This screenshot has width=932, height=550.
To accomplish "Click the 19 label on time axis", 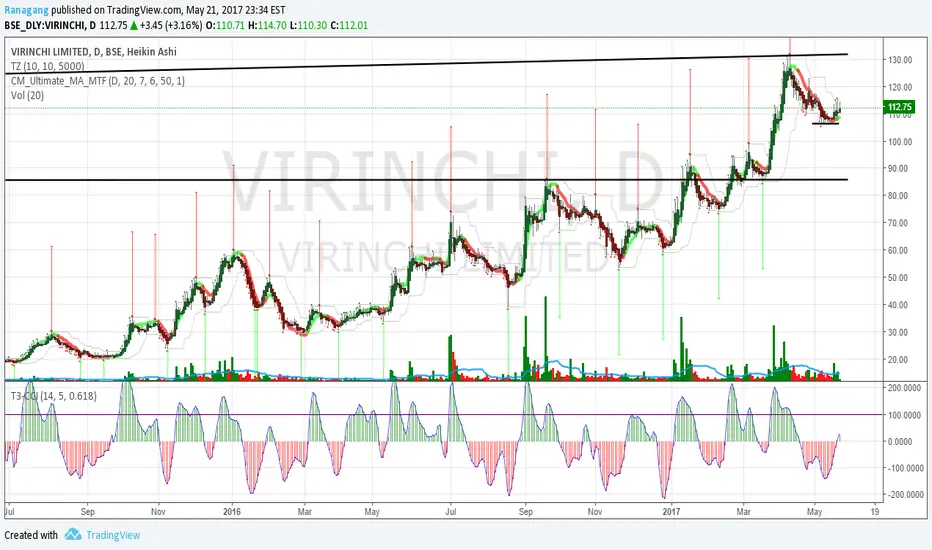I will (x=875, y=511).
